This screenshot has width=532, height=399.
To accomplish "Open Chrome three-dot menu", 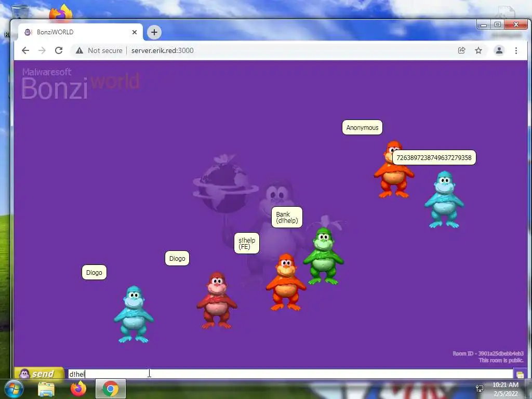I will click(x=516, y=50).
